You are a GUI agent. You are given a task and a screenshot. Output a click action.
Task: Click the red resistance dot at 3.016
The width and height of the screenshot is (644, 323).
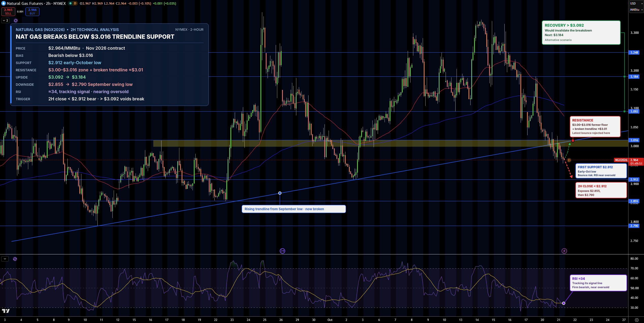coord(573,141)
